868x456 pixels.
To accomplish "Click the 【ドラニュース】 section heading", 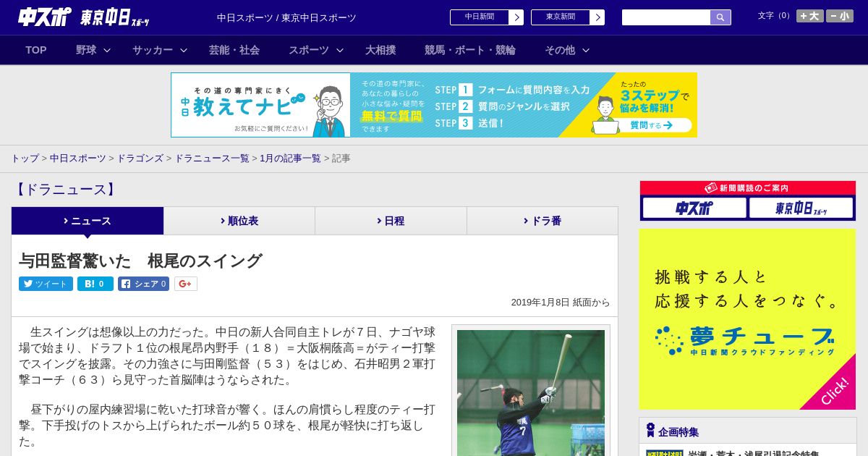I will click(x=64, y=190).
